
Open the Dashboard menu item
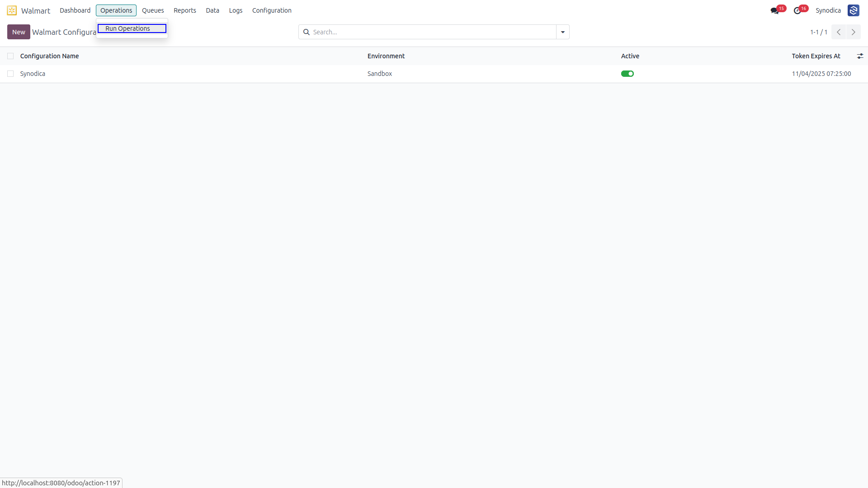pyautogui.click(x=75, y=10)
